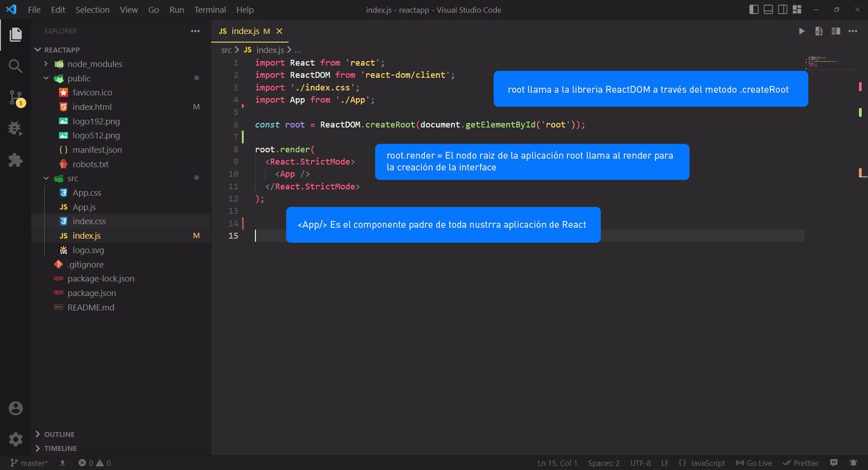Collapse the src folder

tap(121, 178)
